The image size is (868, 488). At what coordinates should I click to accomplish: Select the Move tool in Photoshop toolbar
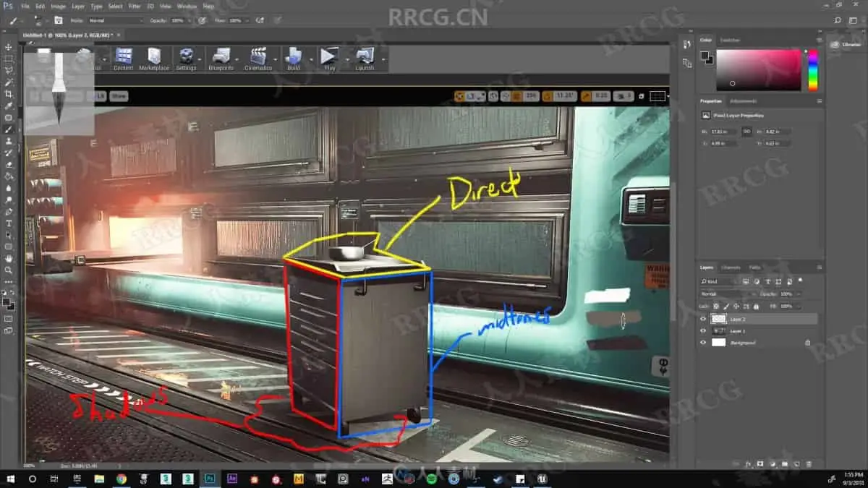(9, 47)
